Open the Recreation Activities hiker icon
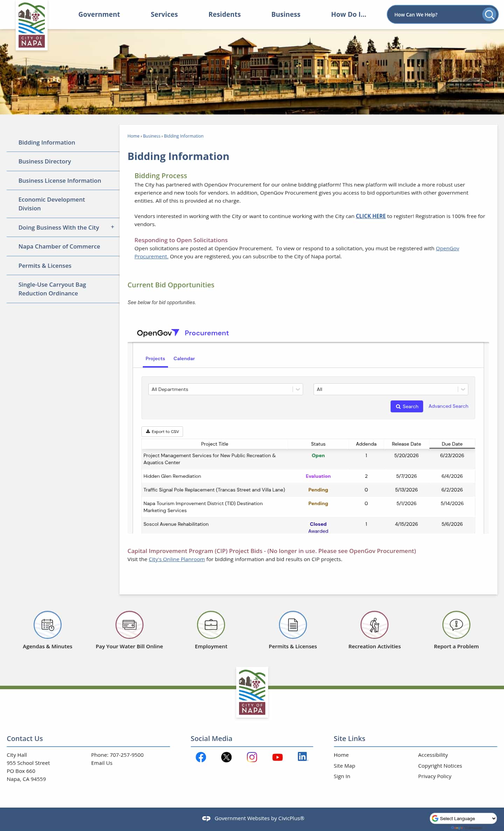 (x=374, y=624)
